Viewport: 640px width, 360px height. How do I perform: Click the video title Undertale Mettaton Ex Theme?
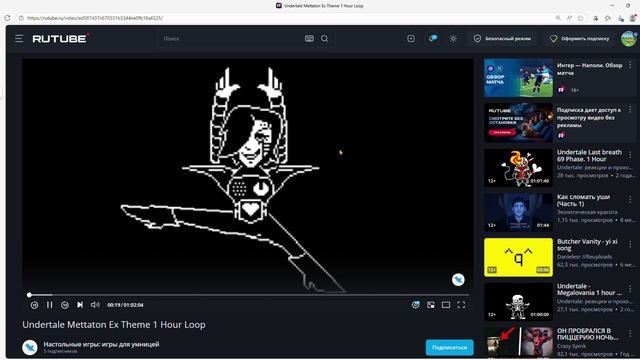pos(114,325)
